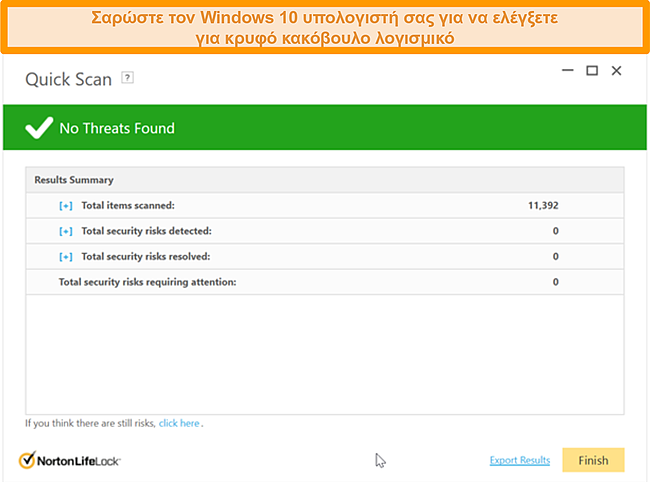
Task: Minimize the Quick Scan window
Action: click(x=568, y=70)
